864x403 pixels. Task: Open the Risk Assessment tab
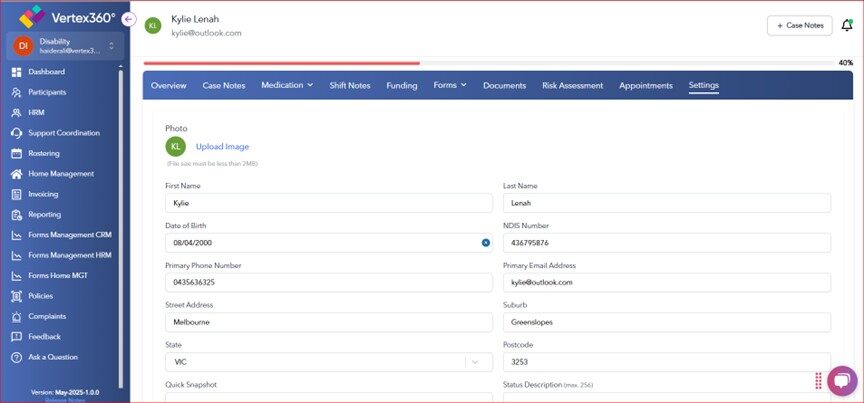(x=573, y=86)
